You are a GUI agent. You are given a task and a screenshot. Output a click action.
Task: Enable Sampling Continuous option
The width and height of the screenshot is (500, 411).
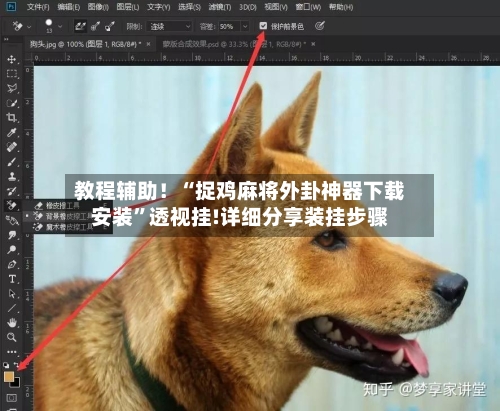(x=80, y=26)
